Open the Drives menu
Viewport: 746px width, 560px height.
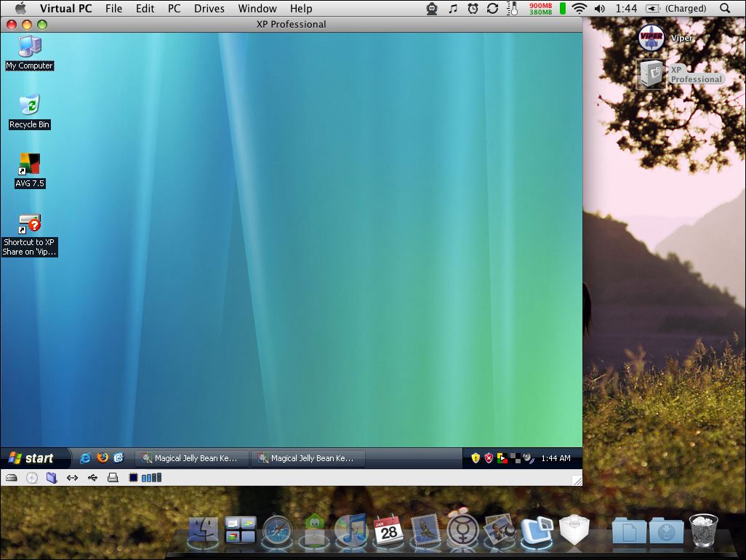coord(209,9)
